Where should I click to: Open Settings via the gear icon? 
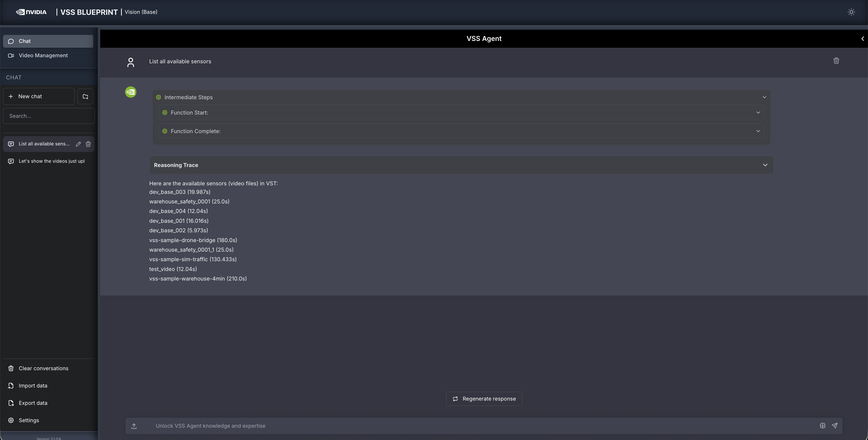tap(11, 420)
